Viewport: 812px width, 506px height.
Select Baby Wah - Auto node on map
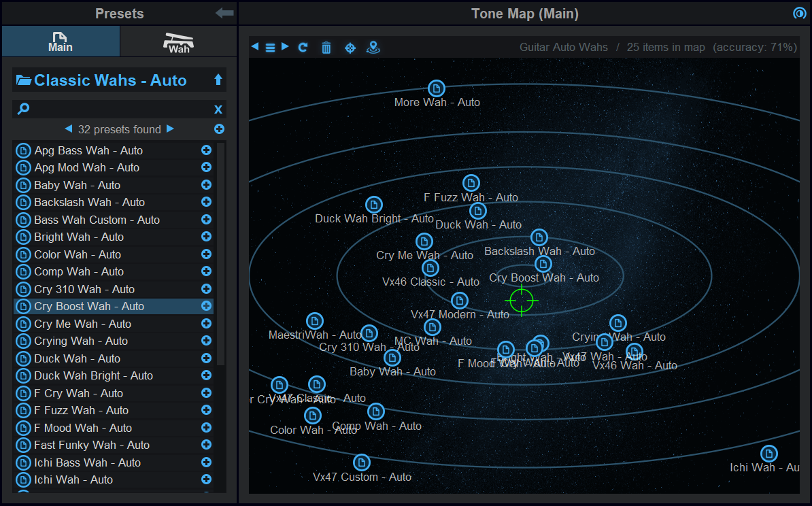coord(392,358)
